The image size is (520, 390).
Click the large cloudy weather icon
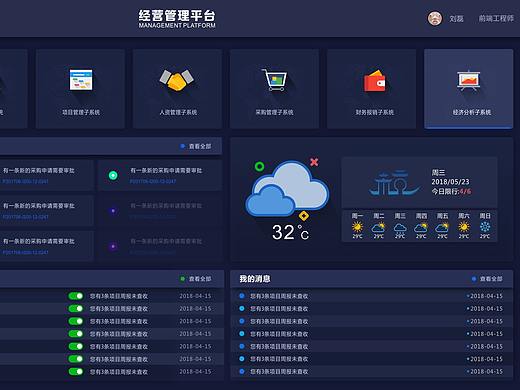[287, 190]
